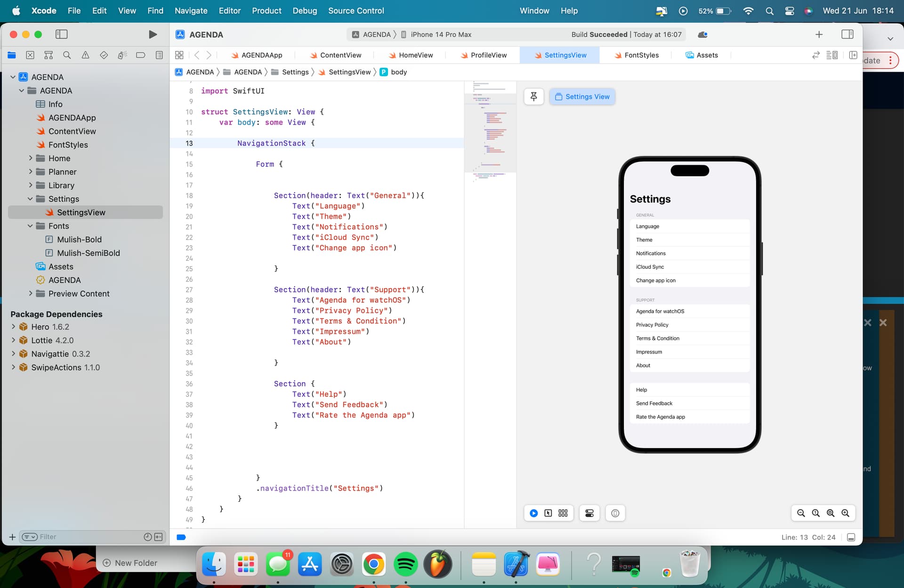The image size is (904, 588).
Task: Open the Debug navigator
Action: (x=122, y=55)
